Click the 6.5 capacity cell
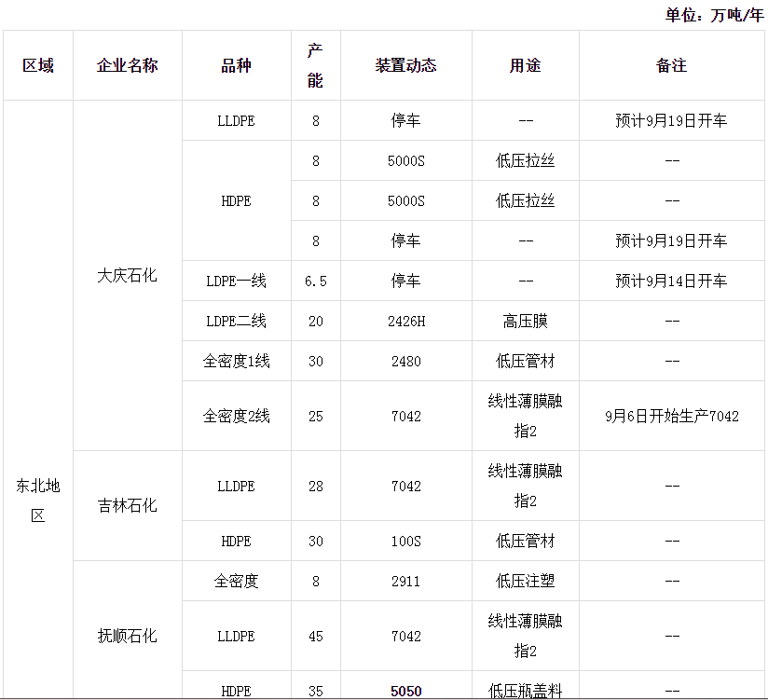 tap(315, 281)
